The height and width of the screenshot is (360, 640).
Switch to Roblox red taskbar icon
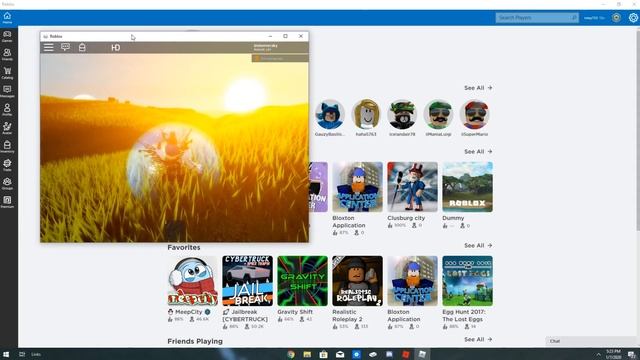[x=405, y=354]
